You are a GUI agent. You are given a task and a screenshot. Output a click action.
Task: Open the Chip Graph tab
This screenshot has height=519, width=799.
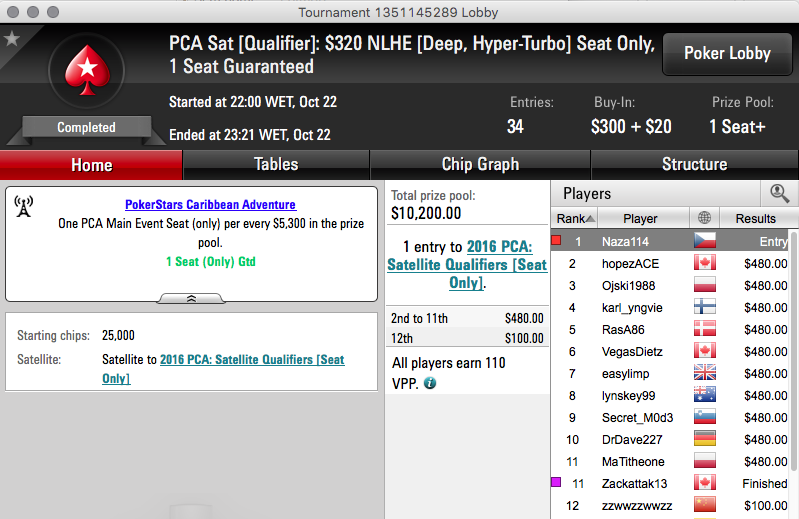(480, 165)
